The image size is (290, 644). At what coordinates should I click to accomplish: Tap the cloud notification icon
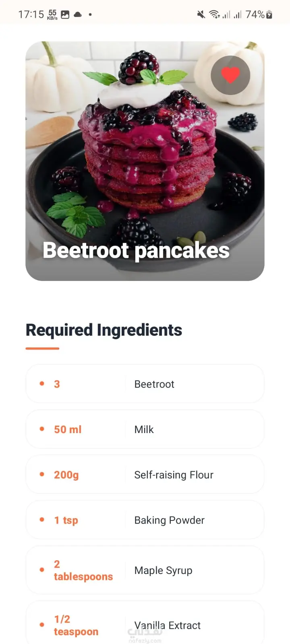click(78, 14)
